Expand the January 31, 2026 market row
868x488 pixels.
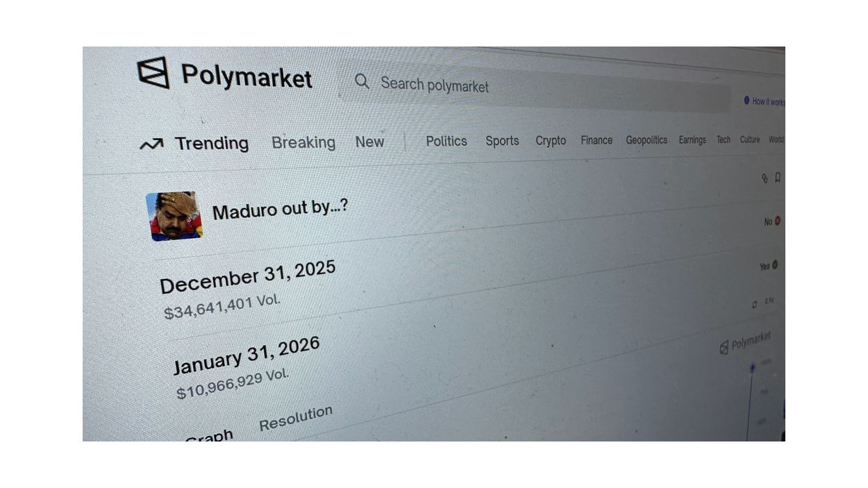click(247, 354)
